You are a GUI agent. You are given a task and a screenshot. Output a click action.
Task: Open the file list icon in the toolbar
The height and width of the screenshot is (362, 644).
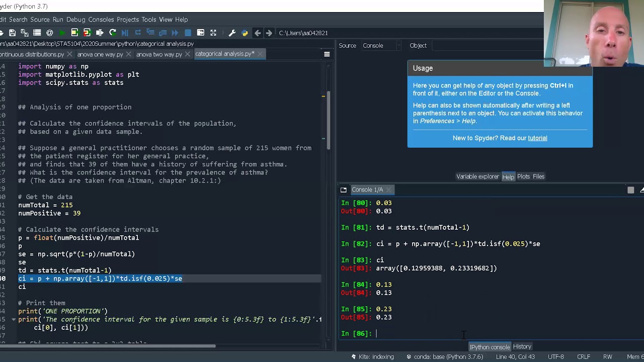click(37, 33)
